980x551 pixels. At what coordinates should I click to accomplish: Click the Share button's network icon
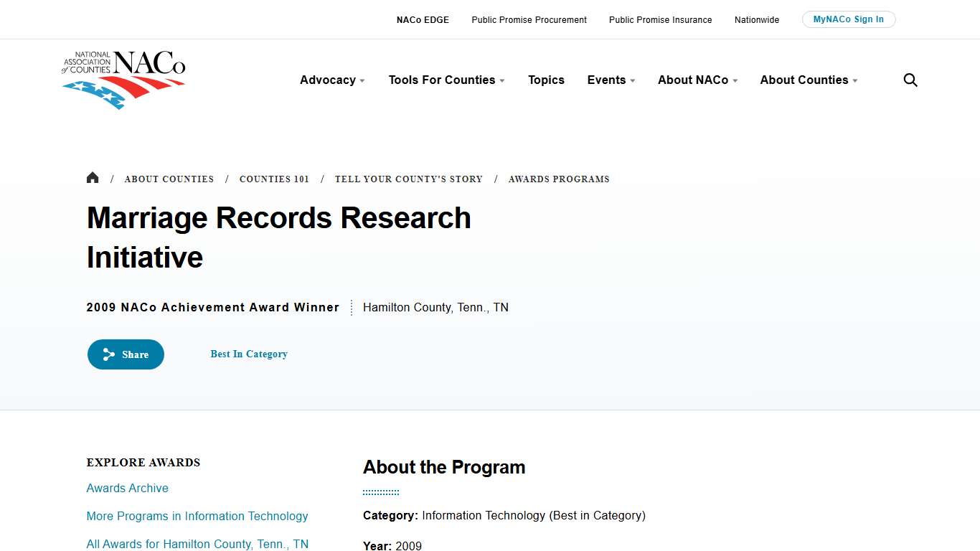(108, 354)
